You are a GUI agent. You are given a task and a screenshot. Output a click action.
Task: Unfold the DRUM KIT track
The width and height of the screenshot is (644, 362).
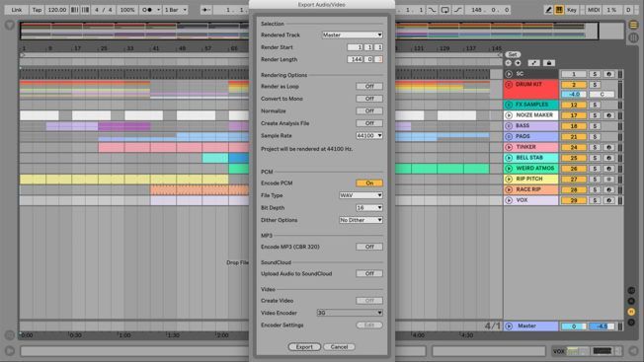point(509,85)
